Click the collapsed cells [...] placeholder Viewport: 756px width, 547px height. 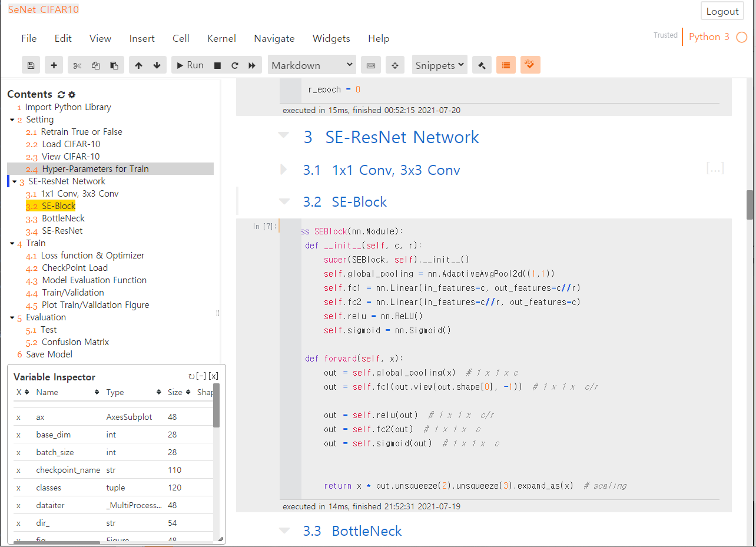pos(715,169)
